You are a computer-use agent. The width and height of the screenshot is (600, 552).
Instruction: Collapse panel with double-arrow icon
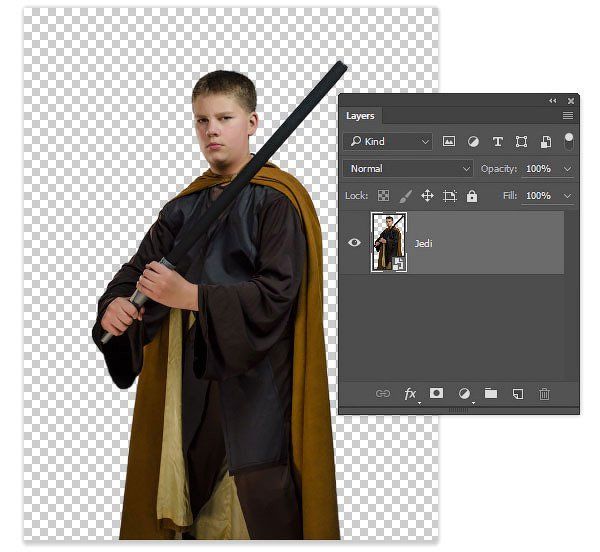pyautogui.click(x=553, y=101)
